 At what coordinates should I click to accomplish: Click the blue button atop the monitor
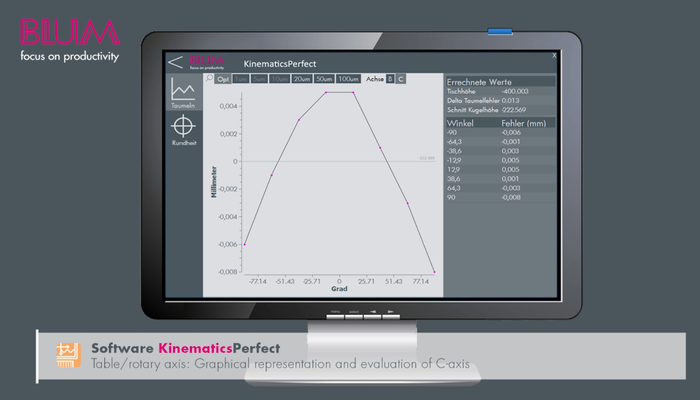pyautogui.click(x=500, y=31)
